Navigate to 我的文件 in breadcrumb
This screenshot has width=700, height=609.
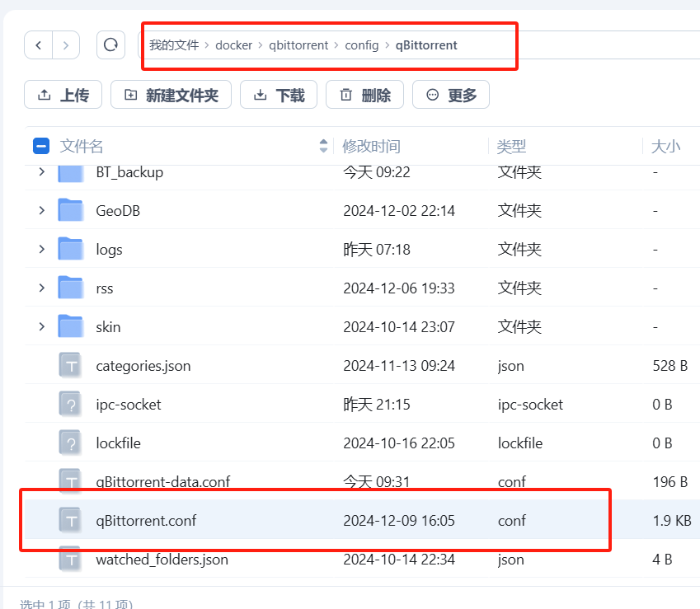click(x=174, y=45)
